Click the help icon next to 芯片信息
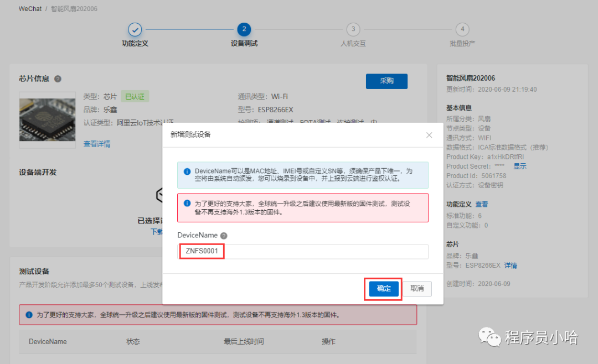Image resolution: width=598 pixels, height=364 pixels. [58, 79]
